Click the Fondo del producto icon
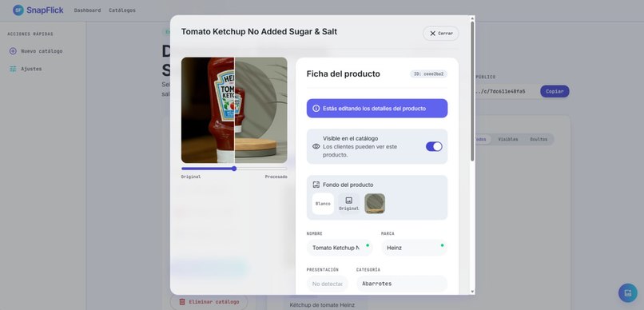This screenshot has width=644, height=310. coord(316,185)
